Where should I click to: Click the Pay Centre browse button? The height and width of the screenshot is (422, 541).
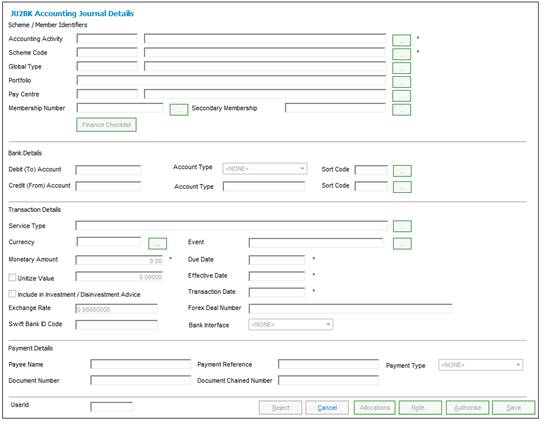401,96
